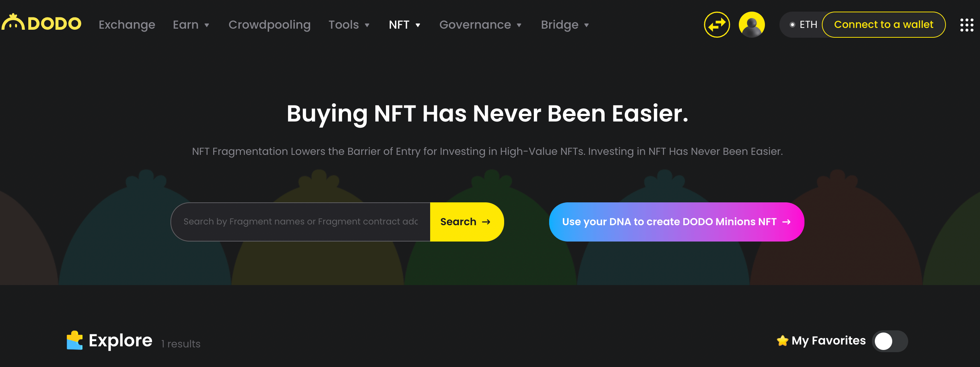Expand the Governance dropdown menu
Image resolution: width=980 pixels, height=367 pixels.
coord(480,25)
